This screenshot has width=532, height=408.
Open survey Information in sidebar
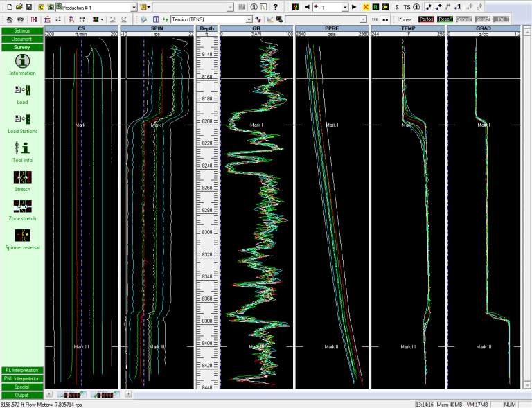22,64
